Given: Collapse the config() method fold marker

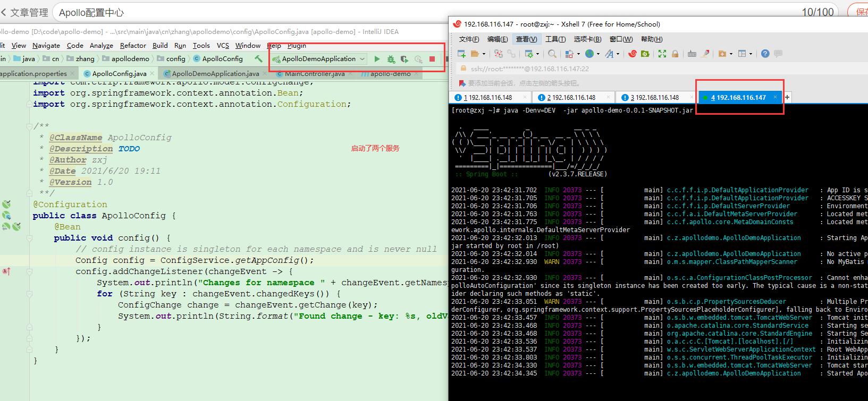Looking at the screenshot, I should pyautogui.click(x=30, y=238).
